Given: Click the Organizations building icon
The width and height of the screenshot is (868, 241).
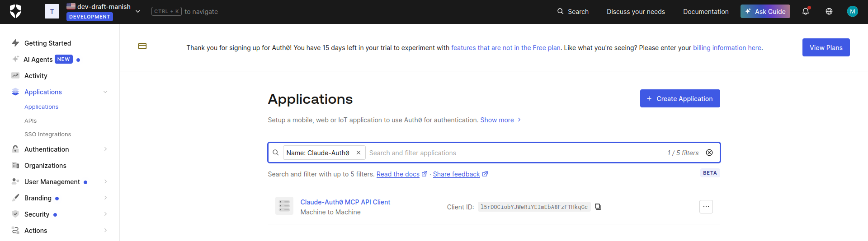Looking at the screenshot, I should (x=15, y=165).
